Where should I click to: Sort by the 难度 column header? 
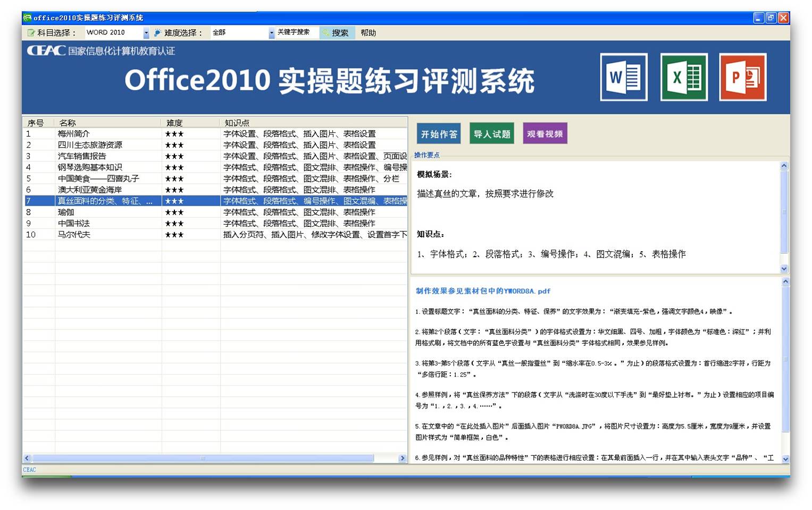tap(174, 123)
